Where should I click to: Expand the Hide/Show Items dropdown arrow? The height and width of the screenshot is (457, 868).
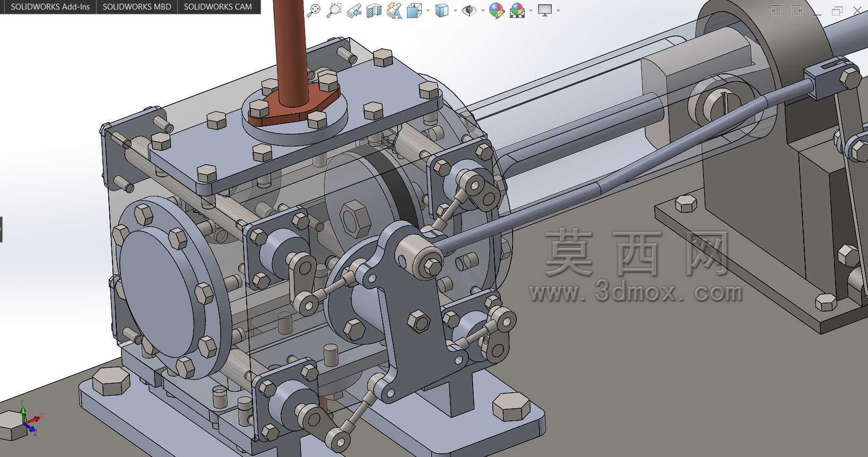pyautogui.click(x=482, y=11)
